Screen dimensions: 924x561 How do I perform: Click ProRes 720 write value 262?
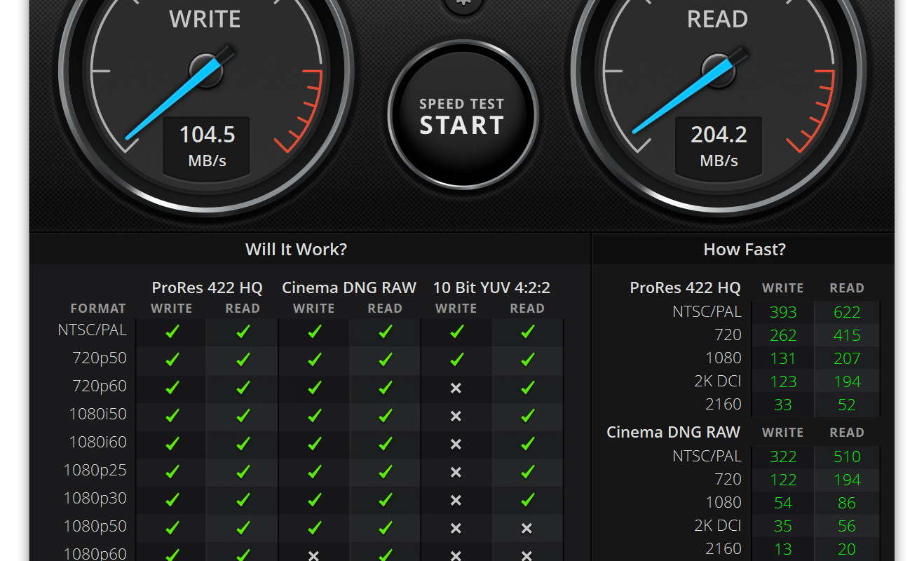click(783, 336)
